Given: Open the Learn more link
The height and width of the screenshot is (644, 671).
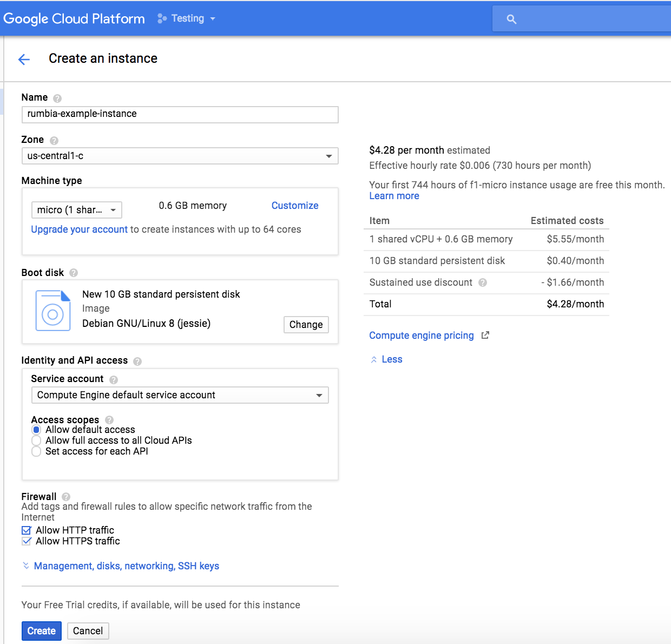Looking at the screenshot, I should 394,196.
